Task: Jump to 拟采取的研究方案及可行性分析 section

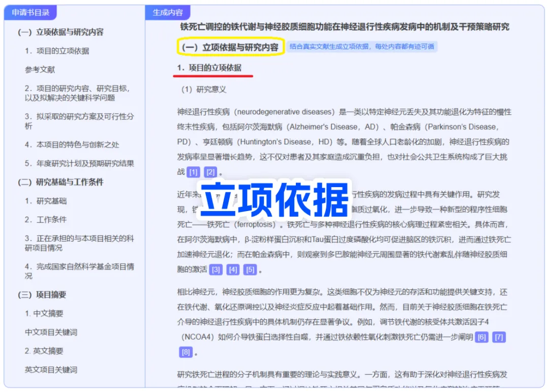Action: (x=79, y=121)
